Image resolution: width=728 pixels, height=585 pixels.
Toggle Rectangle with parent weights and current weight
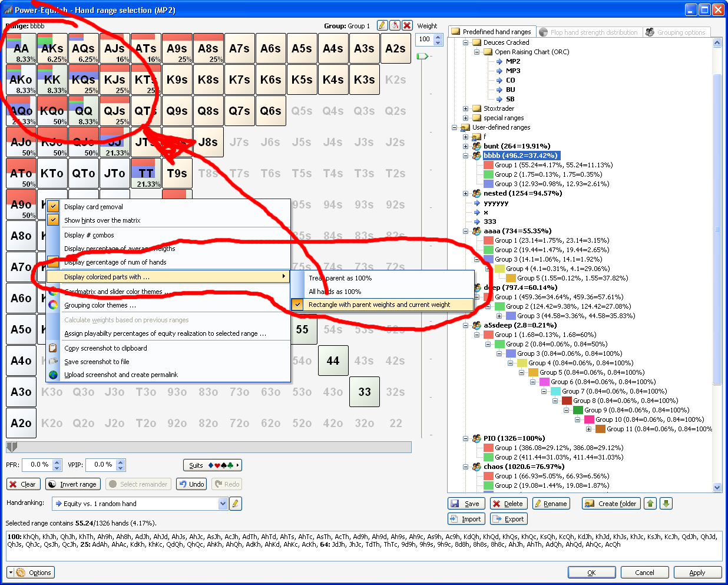[382, 305]
